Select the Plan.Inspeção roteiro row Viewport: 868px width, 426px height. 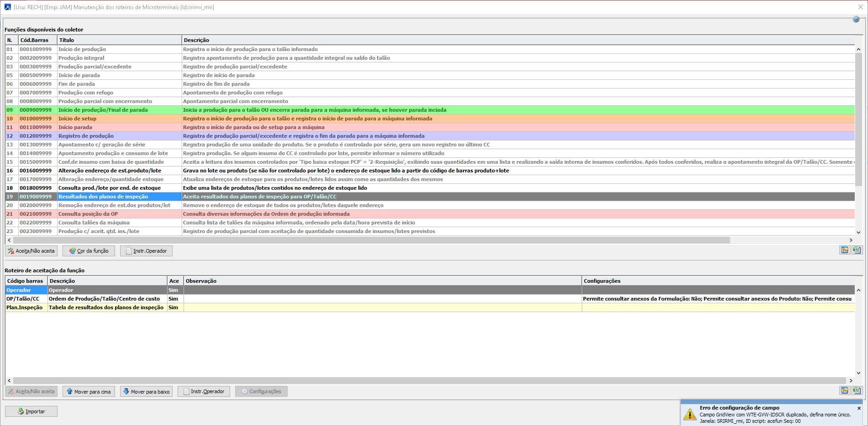pyautogui.click(x=430, y=307)
